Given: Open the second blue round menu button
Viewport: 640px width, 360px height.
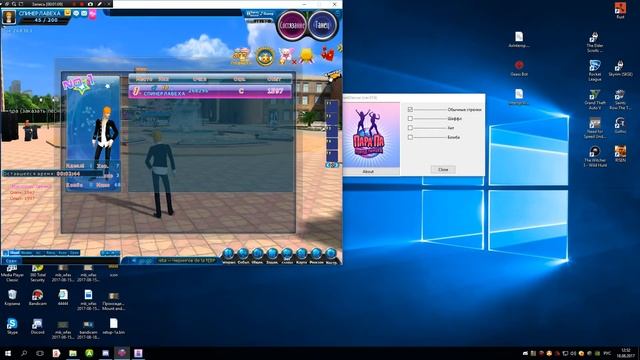Looking at the screenshot, I should tap(243, 254).
